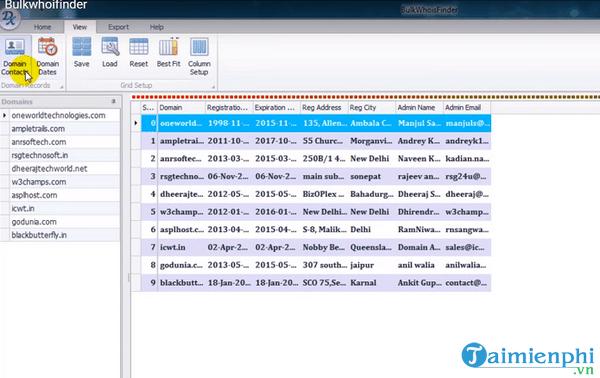
Task: Select godunia.com in Domains list
Action: pyautogui.click(x=64, y=222)
